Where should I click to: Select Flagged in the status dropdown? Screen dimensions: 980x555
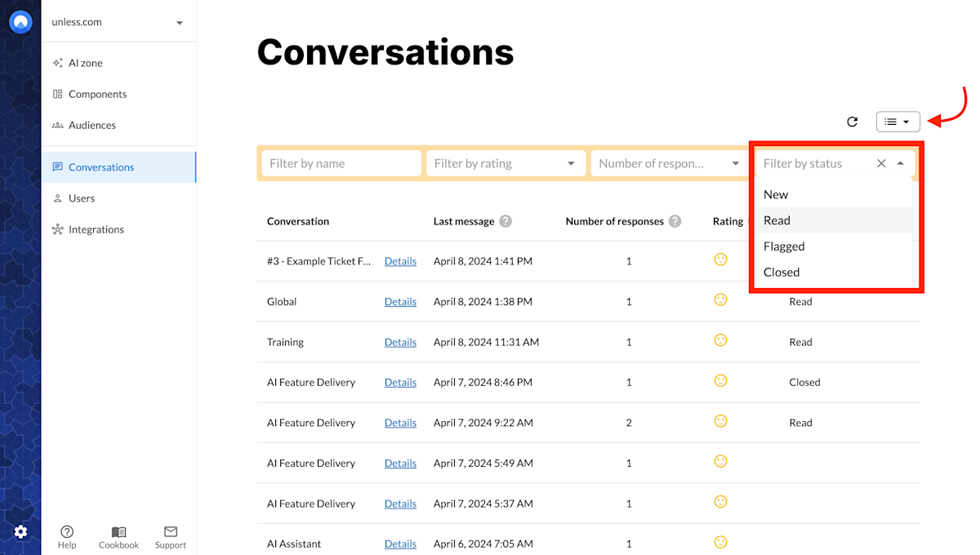click(x=783, y=246)
